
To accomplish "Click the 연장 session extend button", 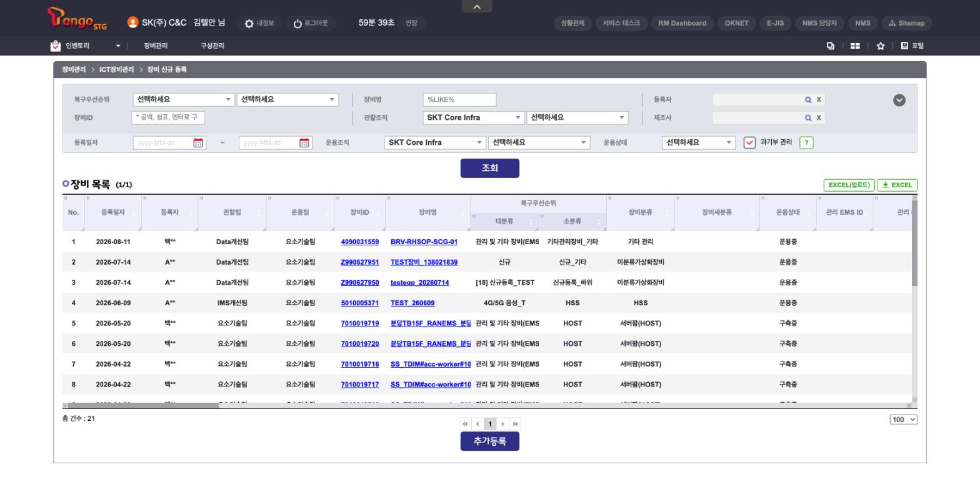I will tap(411, 23).
